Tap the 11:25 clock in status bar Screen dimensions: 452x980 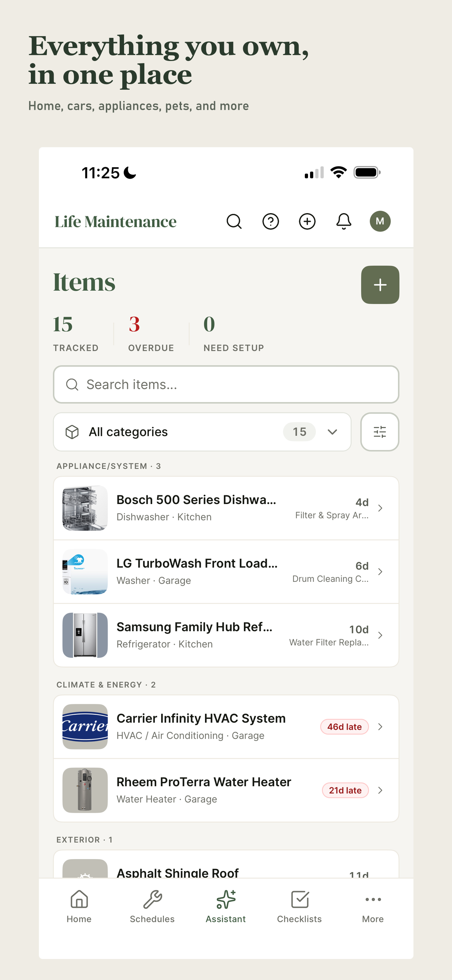[x=101, y=173]
